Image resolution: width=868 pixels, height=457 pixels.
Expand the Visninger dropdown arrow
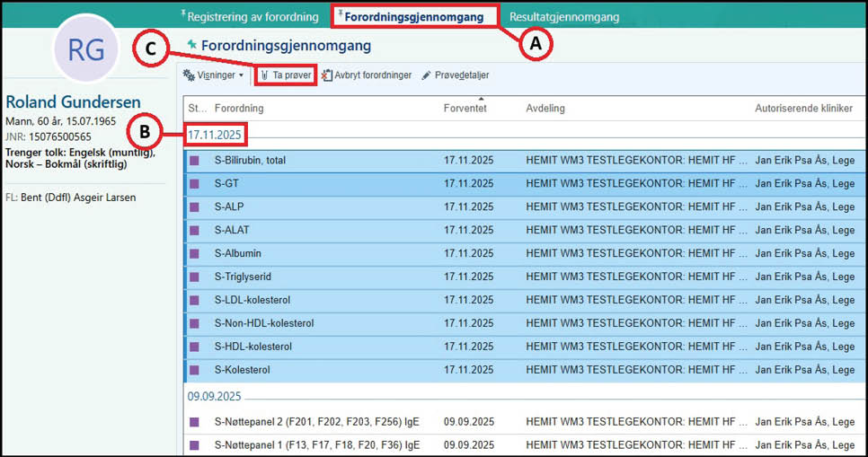click(x=241, y=76)
